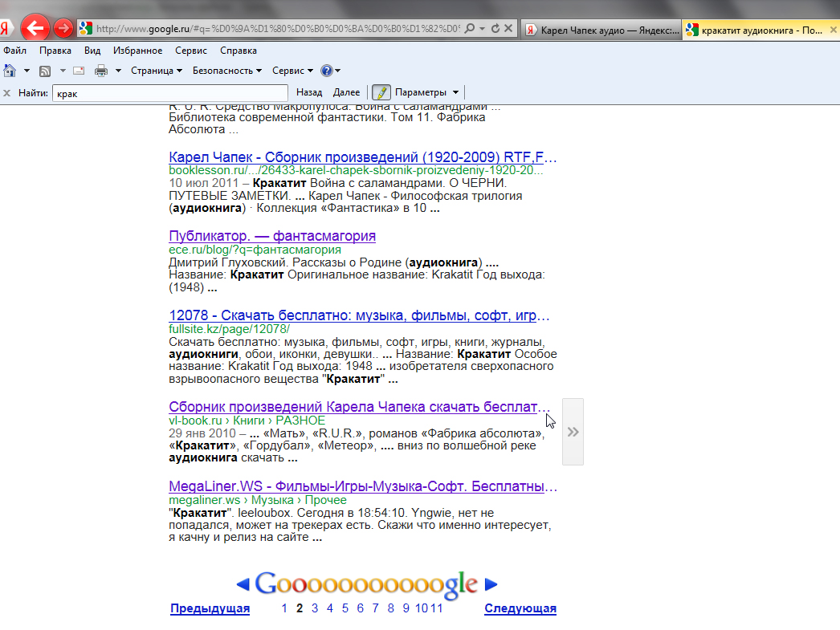Go to results page 3
Image resolution: width=840 pixels, height=630 pixels.
pyautogui.click(x=315, y=608)
